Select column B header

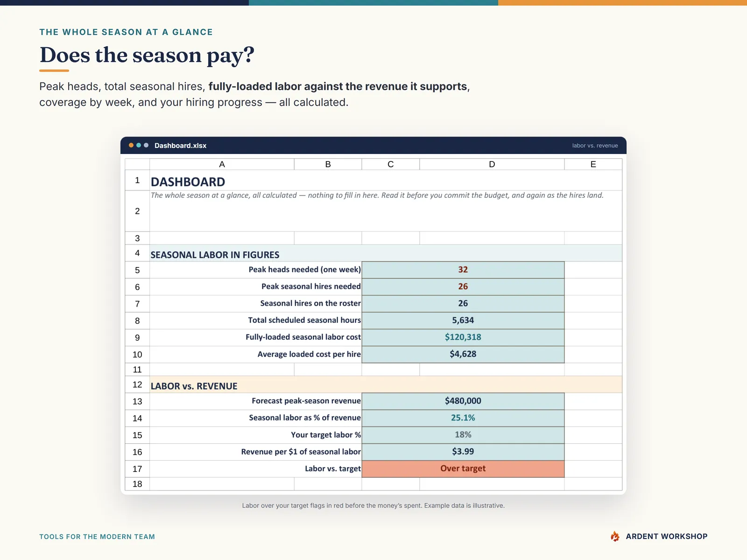[x=328, y=164]
